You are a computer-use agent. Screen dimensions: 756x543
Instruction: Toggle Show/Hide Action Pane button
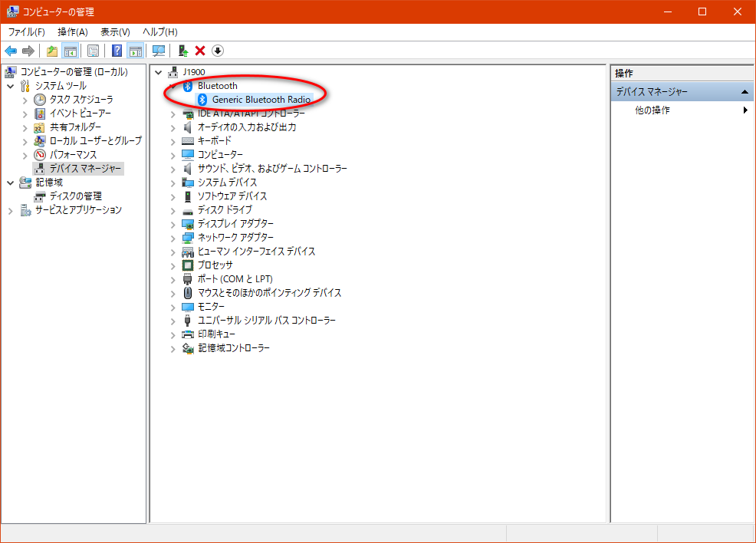(136, 51)
